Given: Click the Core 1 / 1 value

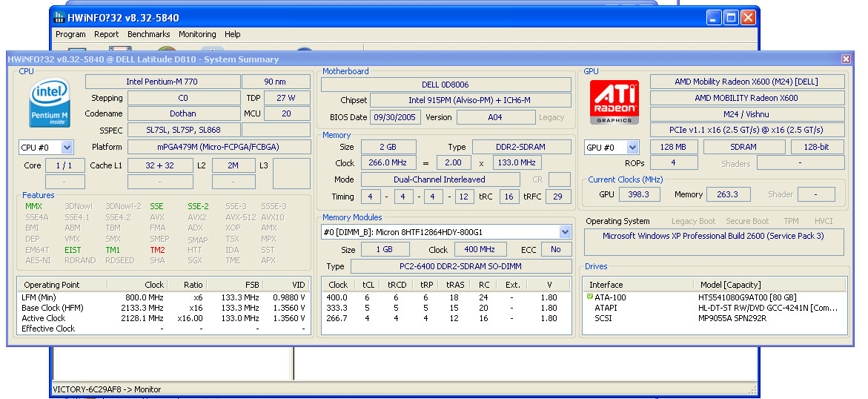Looking at the screenshot, I should [64, 165].
